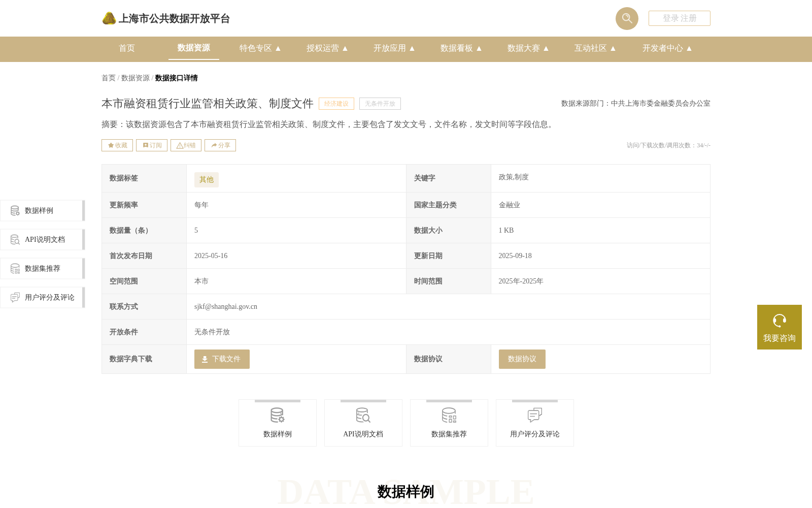Click the platform logo icon
The width and height of the screenshot is (812, 508).
109,18
